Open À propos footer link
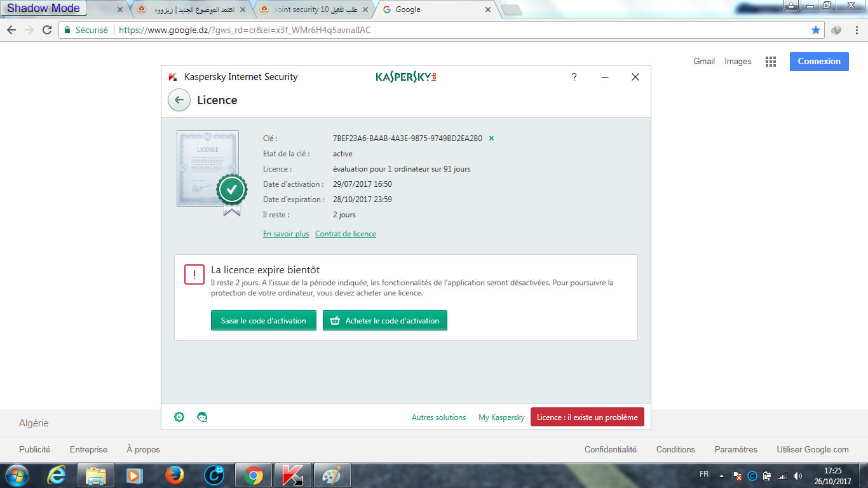Viewport: 868px width, 488px height. [143, 449]
